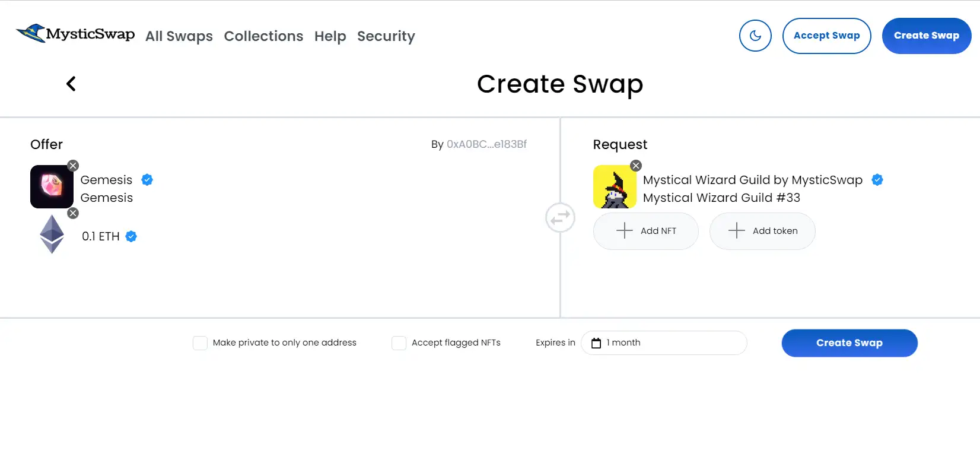Remove Mystical Wizard Guild #33 from request
Image resolution: width=980 pixels, height=450 pixels.
point(636,166)
